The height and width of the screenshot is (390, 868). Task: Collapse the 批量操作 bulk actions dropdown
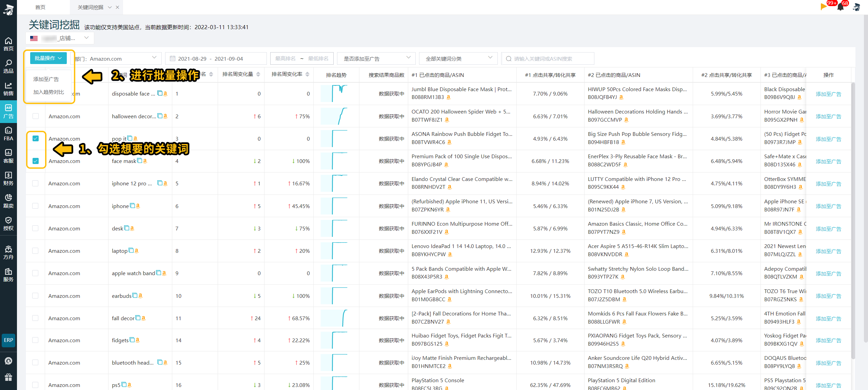click(x=48, y=58)
